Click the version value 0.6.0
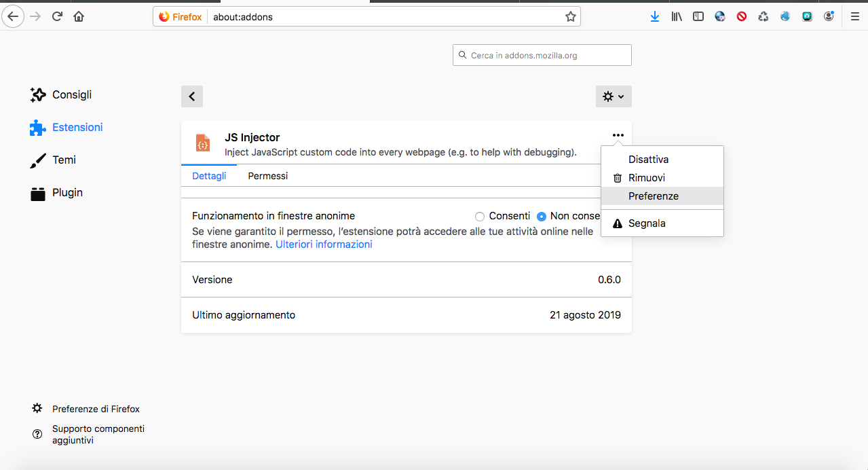868x470 pixels. coord(609,280)
